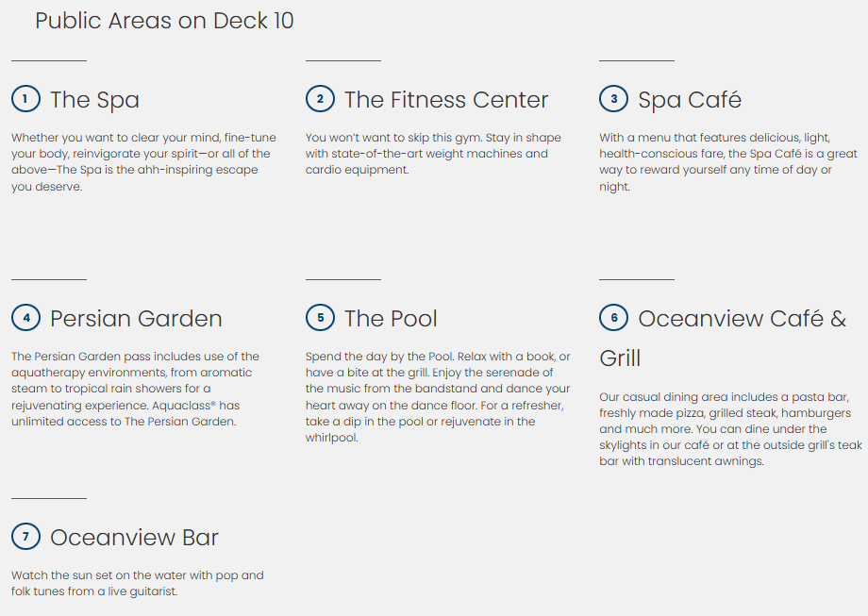868x616 pixels.
Task: Click the Oceanview Bar live guitarist text
Action: [x=138, y=583]
